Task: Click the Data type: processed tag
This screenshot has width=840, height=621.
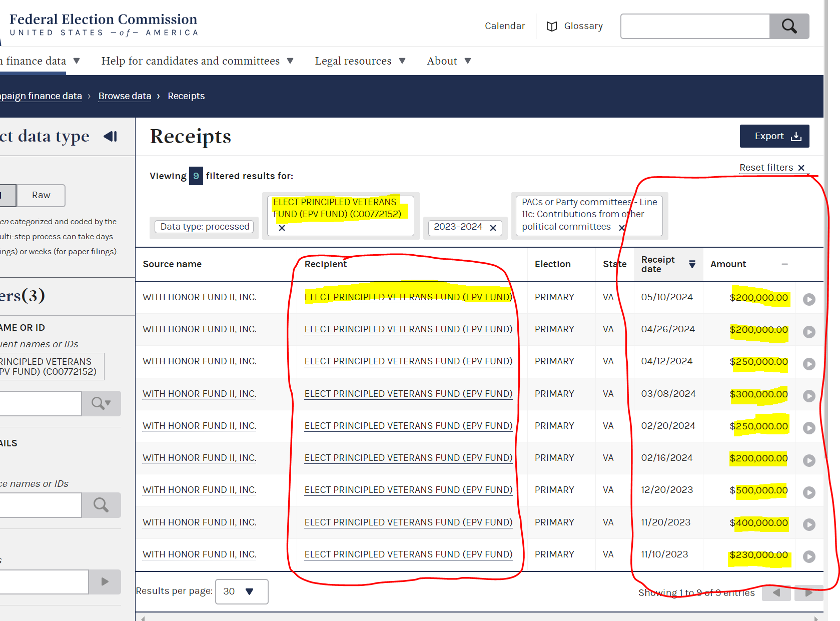Action: click(205, 227)
